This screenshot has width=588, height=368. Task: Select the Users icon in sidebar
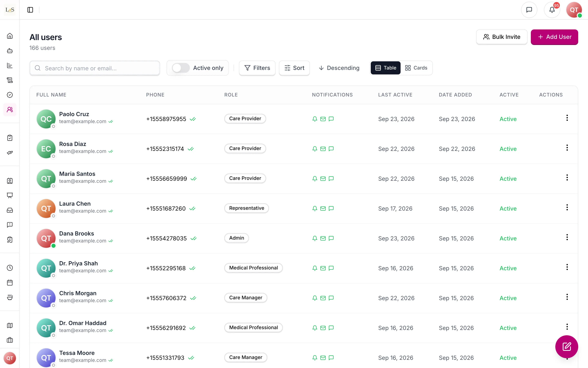[x=10, y=110]
